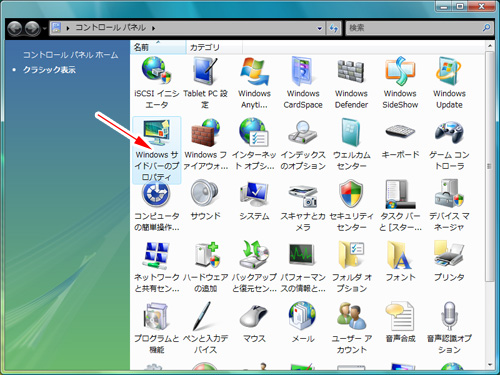Sort by 名前 column header
This screenshot has height=375, width=500.
click(x=158, y=47)
